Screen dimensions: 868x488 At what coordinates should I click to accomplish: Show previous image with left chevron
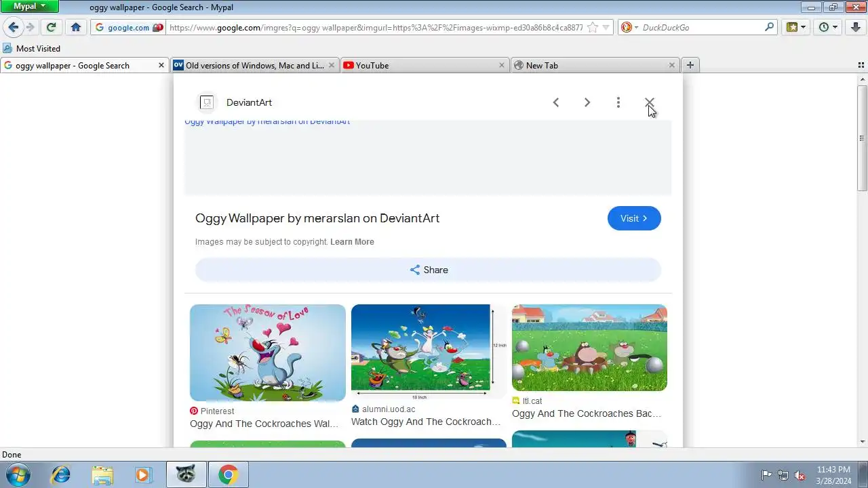point(556,102)
